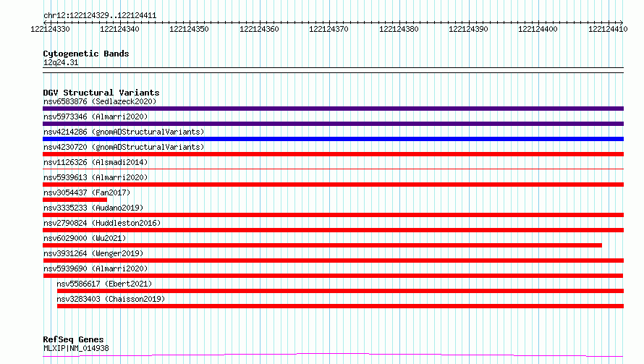
Task: Click the purple bar for nsv5973346
Action: [x=333, y=124]
